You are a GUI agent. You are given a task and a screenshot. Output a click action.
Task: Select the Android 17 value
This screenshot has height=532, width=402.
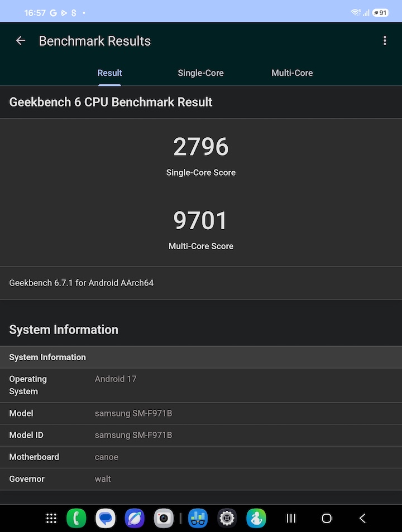coord(116,379)
